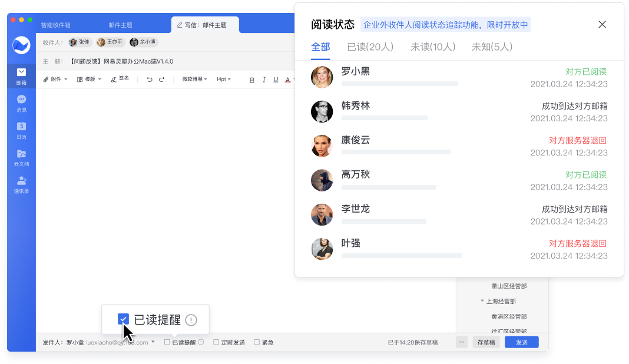Uncheck the large 已读提醒 checkbox
This screenshot has width=629, height=364.
point(123,320)
